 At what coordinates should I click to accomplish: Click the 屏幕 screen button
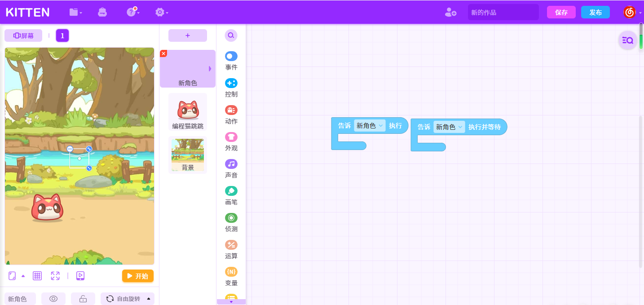(23, 35)
